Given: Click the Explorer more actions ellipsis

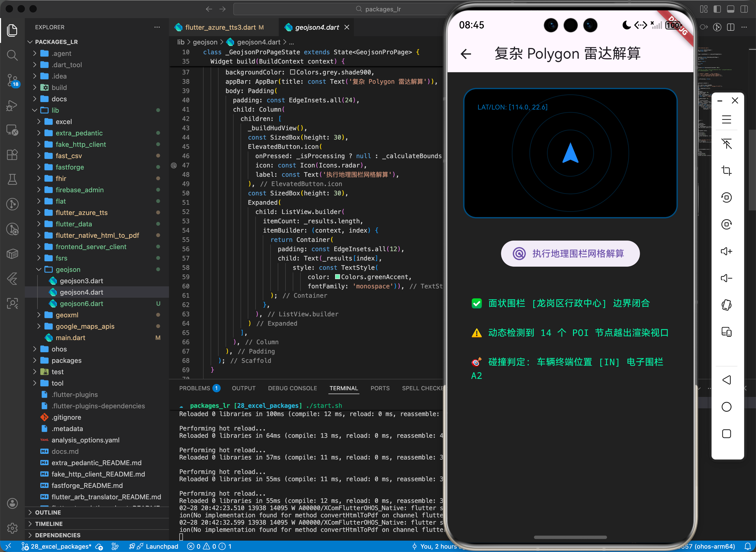Looking at the screenshot, I should pos(157,27).
